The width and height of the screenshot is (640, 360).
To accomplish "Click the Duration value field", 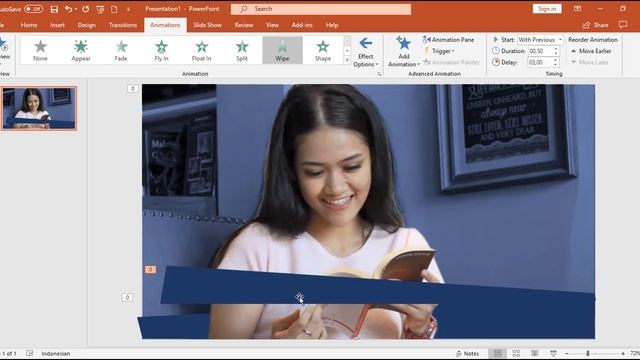I will pyautogui.click(x=540, y=51).
